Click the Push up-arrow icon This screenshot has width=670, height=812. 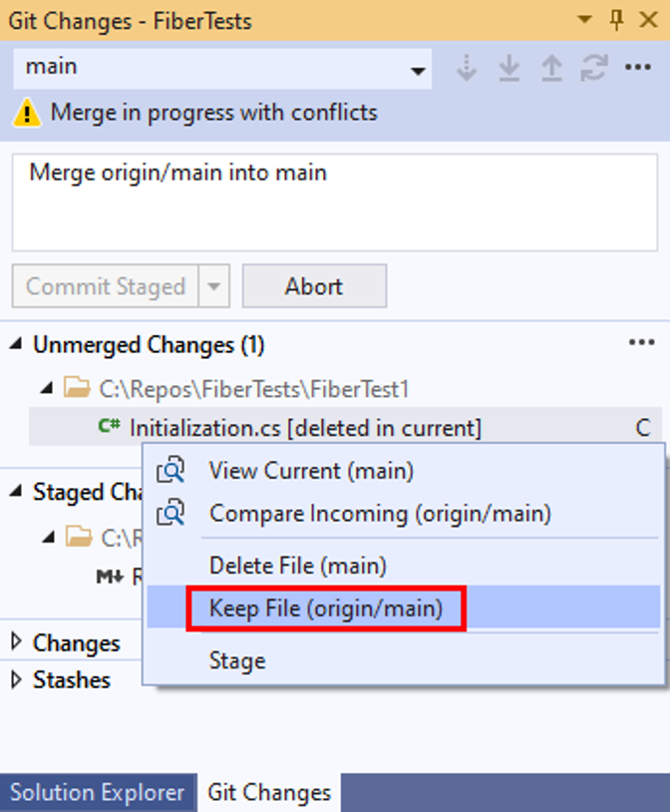[551, 68]
